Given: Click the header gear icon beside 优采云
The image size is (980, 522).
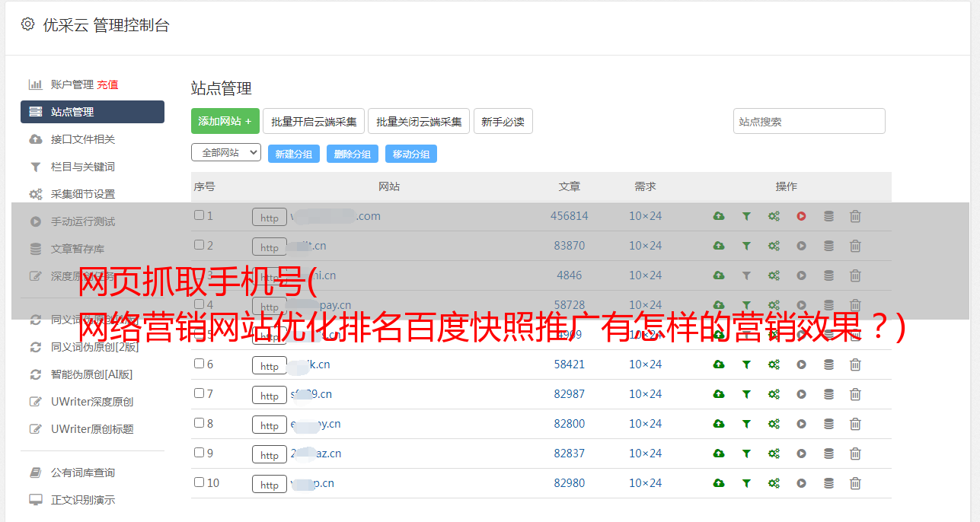Looking at the screenshot, I should (28, 24).
